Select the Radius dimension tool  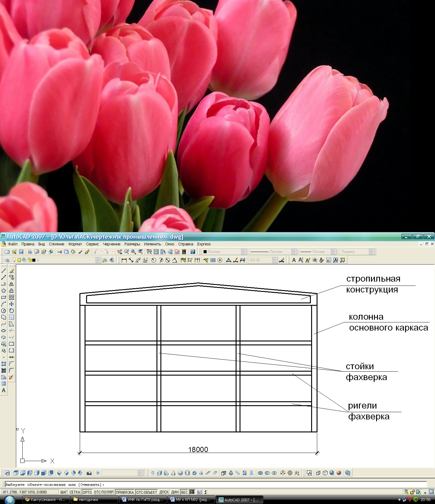click(x=154, y=260)
